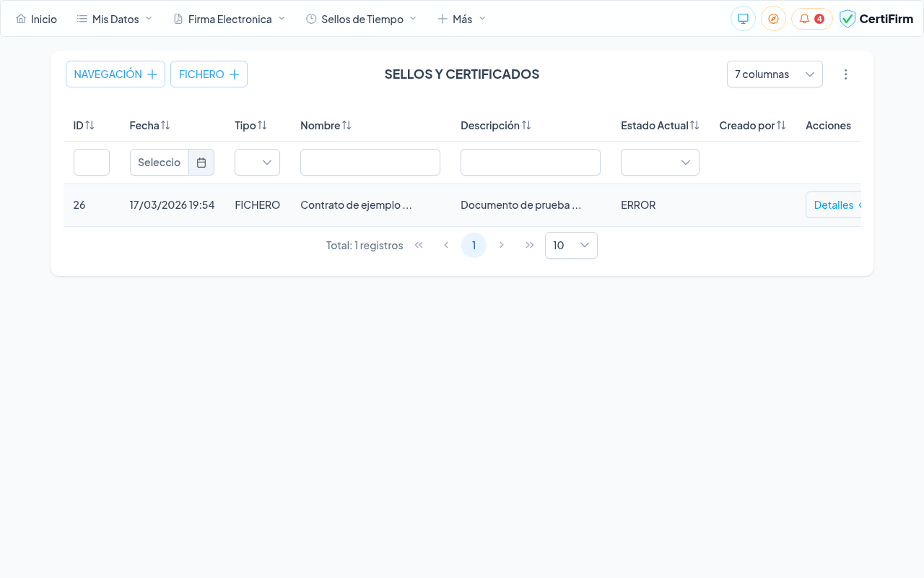Open notifications bell with 4 alerts
Viewport: 924px width, 578px height.
coord(811,19)
